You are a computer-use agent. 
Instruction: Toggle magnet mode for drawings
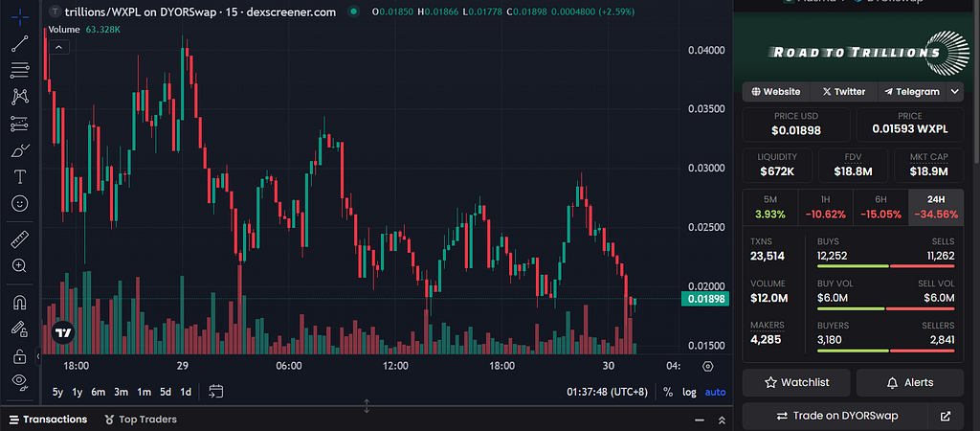pyautogui.click(x=19, y=303)
